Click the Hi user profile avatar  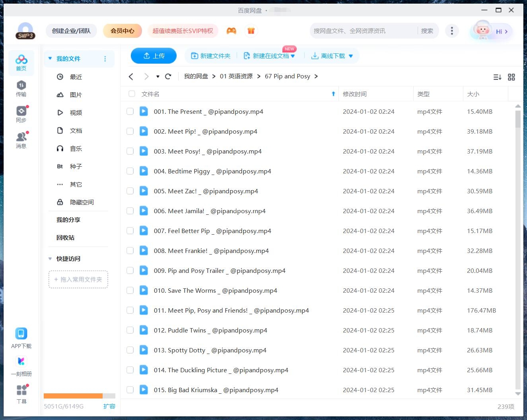[x=491, y=31]
